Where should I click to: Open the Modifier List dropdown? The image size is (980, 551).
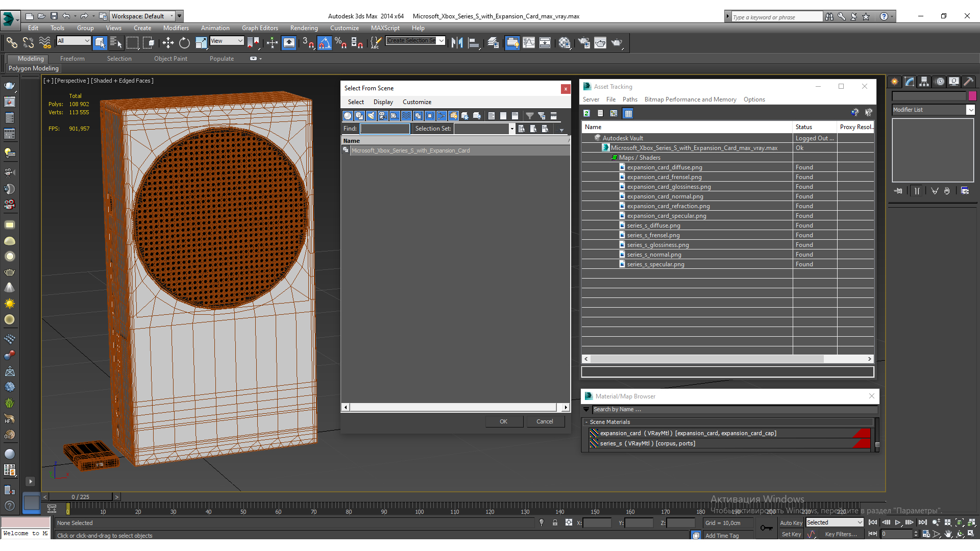tap(933, 110)
